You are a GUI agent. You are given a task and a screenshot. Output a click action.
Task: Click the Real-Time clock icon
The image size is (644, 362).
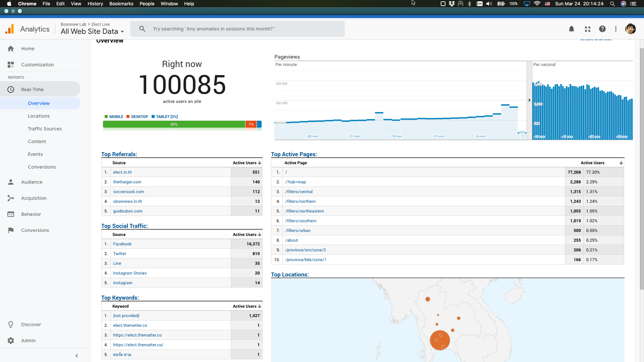click(x=11, y=89)
